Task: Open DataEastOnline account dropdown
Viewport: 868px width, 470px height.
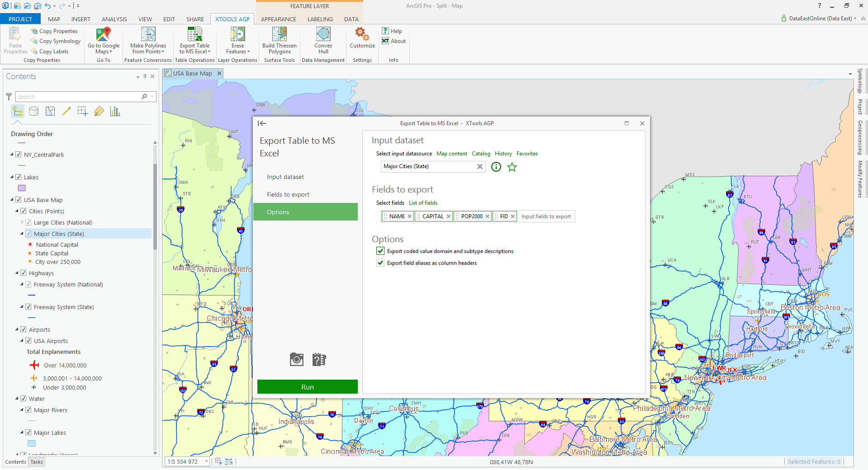Action: (x=855, y=19)
